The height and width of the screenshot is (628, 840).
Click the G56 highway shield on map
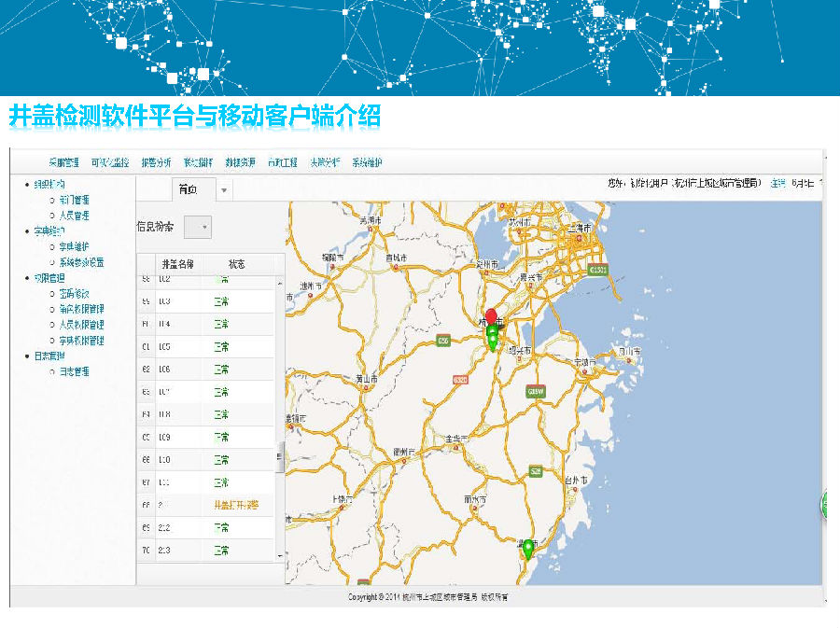point(443,341)
